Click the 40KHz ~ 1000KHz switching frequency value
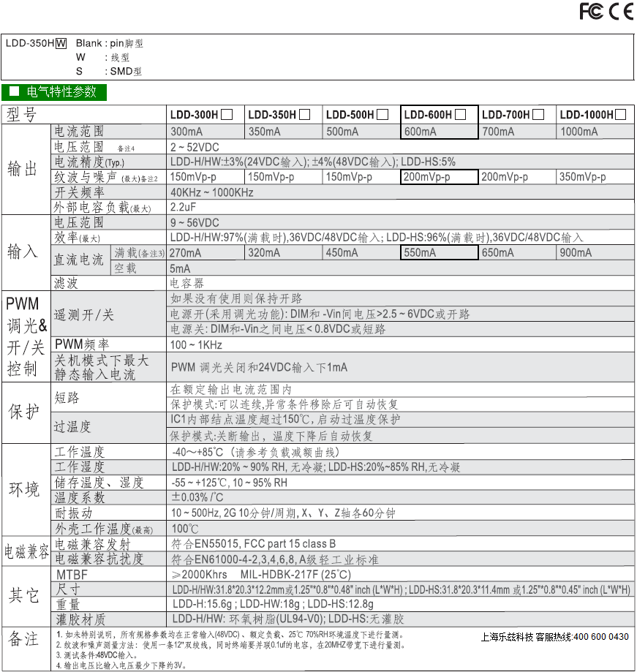 coord(212,192)
